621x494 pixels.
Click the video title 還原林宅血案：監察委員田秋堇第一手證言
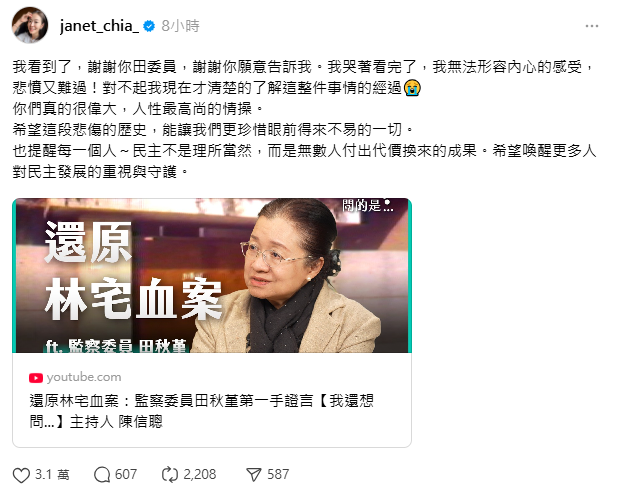click(171, 401)
